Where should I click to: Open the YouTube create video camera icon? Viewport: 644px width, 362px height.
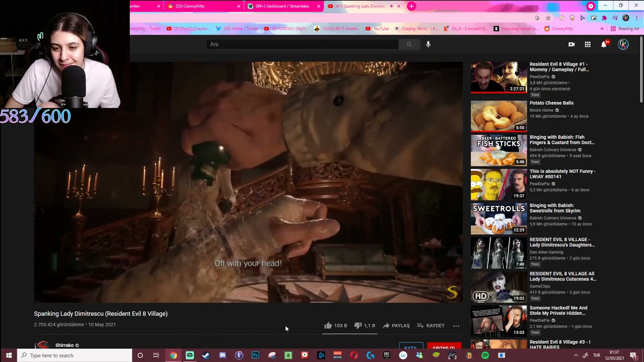[572, 44]
